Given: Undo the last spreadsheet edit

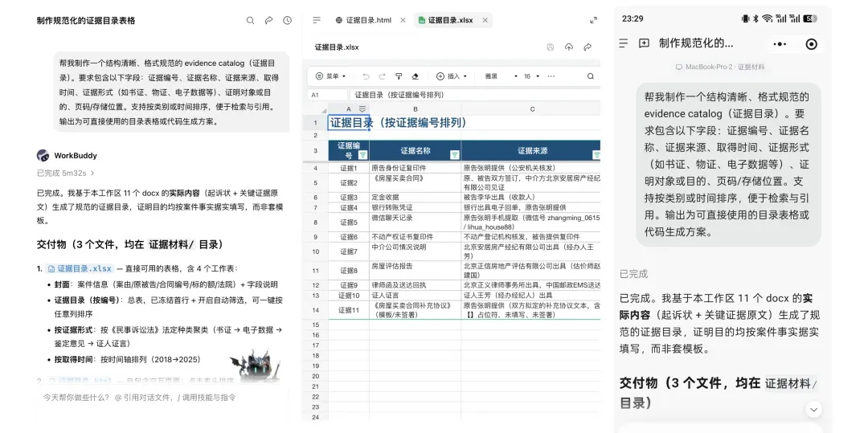Looking at the screenshot, I should tap(366, 76).
